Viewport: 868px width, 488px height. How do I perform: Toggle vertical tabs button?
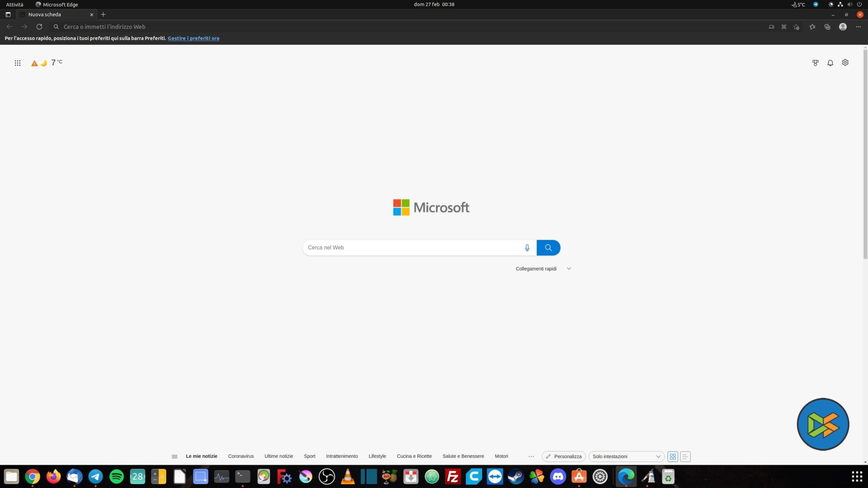[x=8, y=14]
